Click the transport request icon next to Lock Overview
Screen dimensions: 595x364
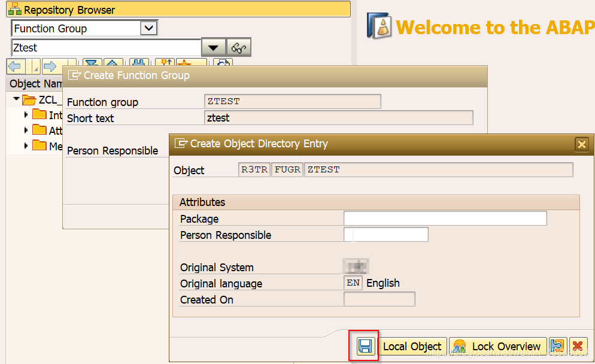pyautogui.click(x=557, y=346)
